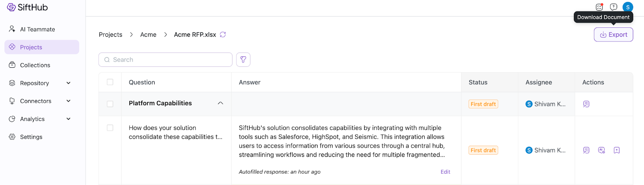The image size is (644, 185).
Task: Open comment icon in the consolidate question row
Action: [x=586, y=150]
